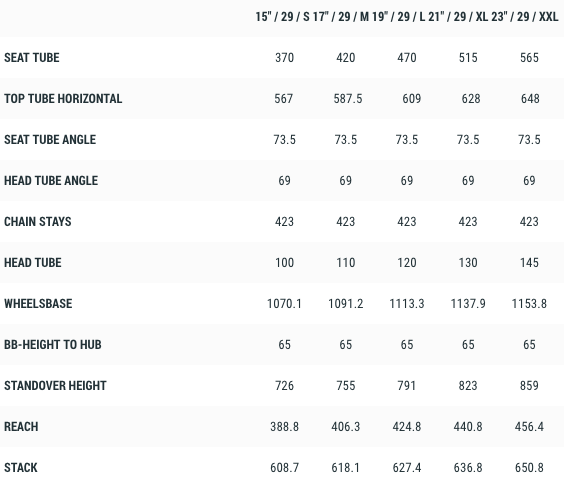
Task: Click the 587.5 top tube value
Action: pos(348,99)
